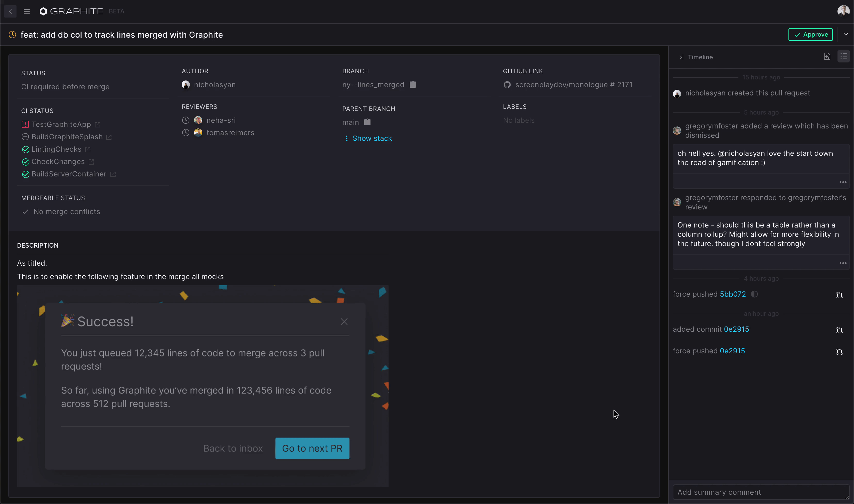Toggle the half-circle indicator next to 5bb072
This screenshot has width=854, height=504.
[x=754, y=294]
